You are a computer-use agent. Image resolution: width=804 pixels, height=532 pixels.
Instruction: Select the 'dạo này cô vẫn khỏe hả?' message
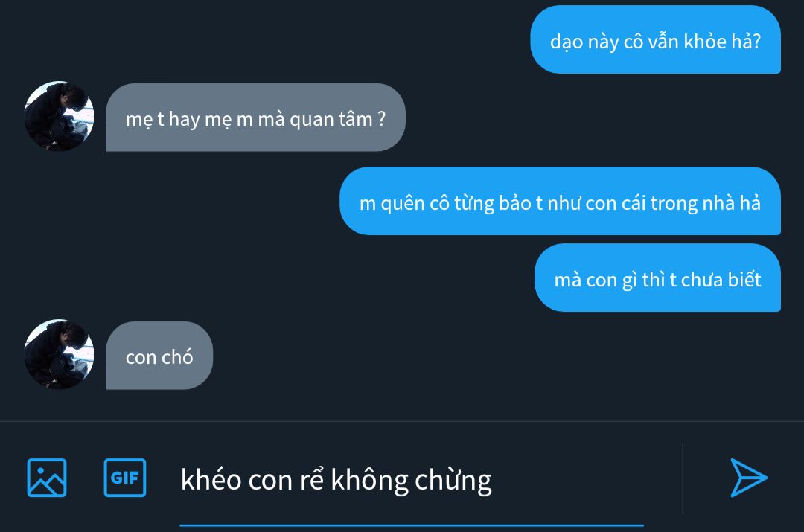(655, 40)
